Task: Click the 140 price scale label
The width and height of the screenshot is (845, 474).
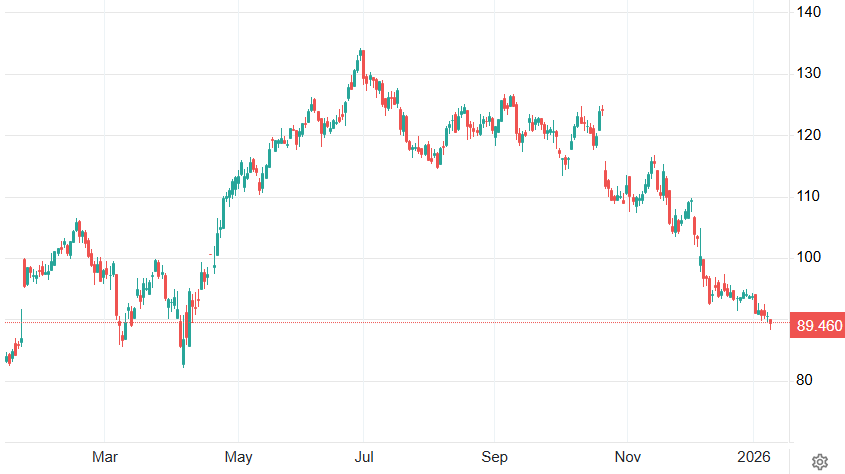Action: pyautogui.click(x=808, y=12)
